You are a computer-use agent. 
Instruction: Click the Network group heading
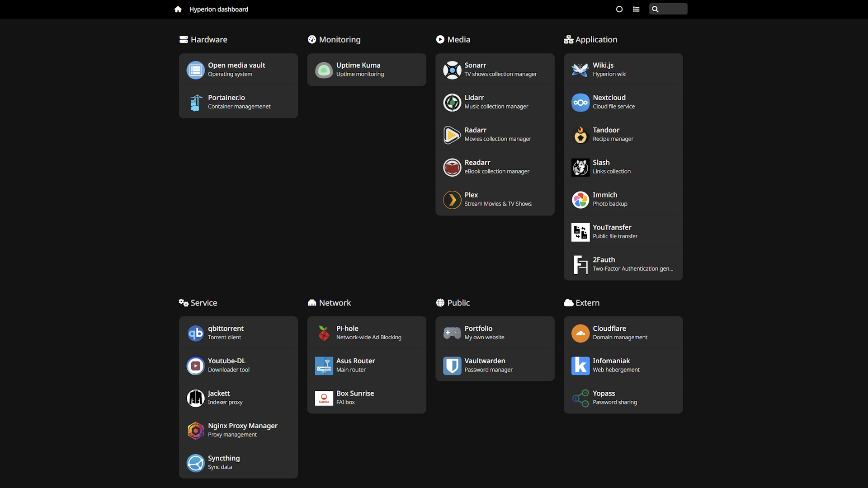click(x=329, y=303)
